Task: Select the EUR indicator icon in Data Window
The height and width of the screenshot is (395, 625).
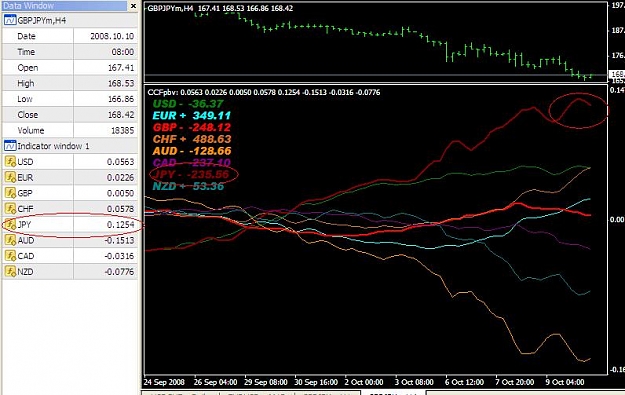Action: click(x=10, y=177)
